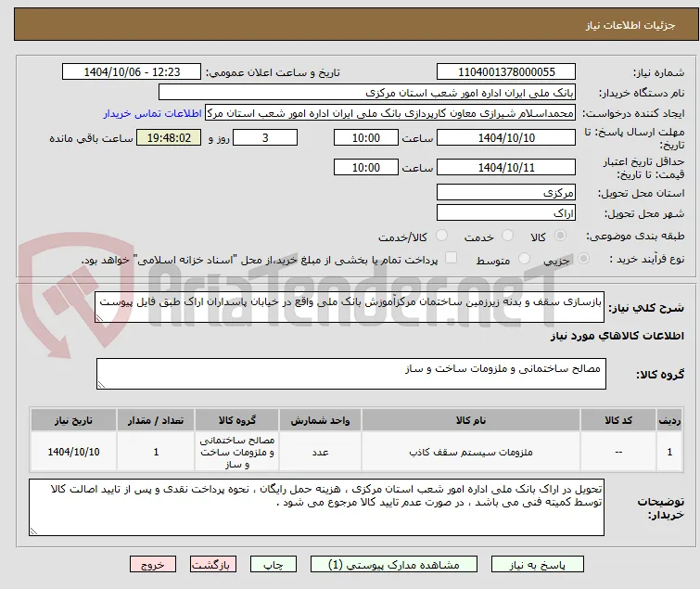Click the 'تعداد / مقدار' column header
Viewport: 700px width, 589px height.
click(x=156, y=420)
